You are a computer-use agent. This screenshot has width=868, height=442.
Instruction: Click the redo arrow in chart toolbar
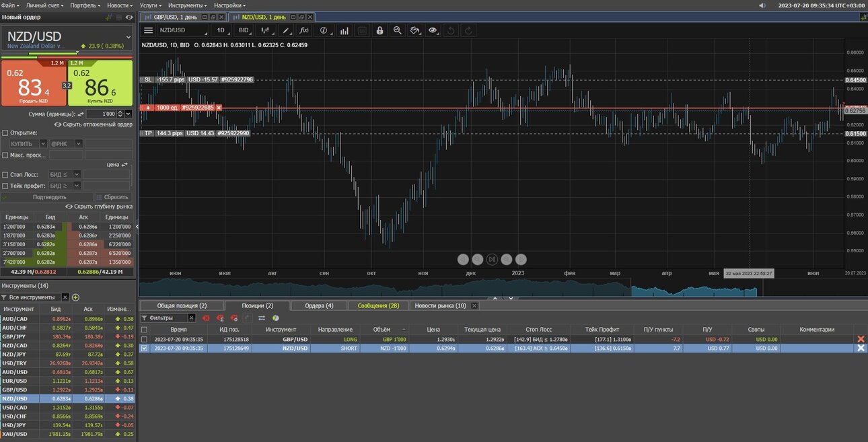click(x=468, y=30)
